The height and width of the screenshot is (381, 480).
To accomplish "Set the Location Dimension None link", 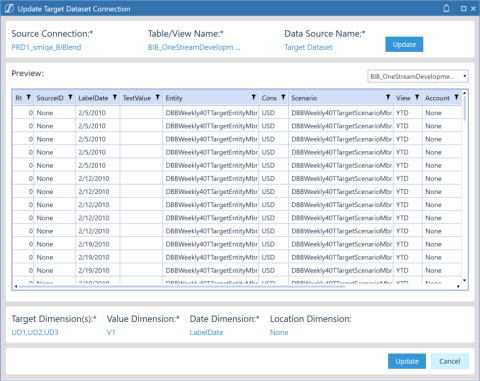I will click(279, 332).
